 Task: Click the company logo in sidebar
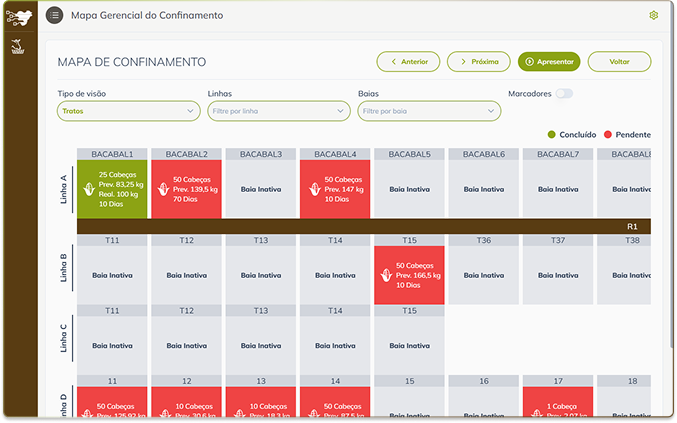pyautogui.click(x=19, y=18)
